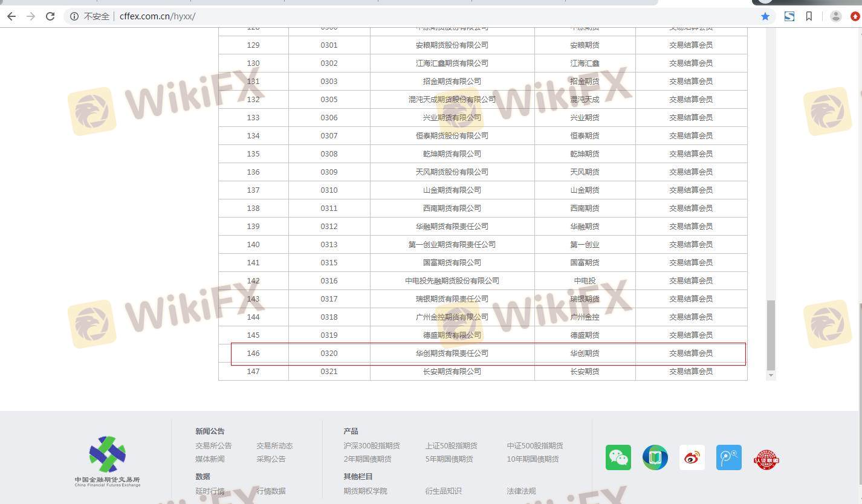
Task: Open the 中证500股指期货 product link
Action: (x=535, y=445)
